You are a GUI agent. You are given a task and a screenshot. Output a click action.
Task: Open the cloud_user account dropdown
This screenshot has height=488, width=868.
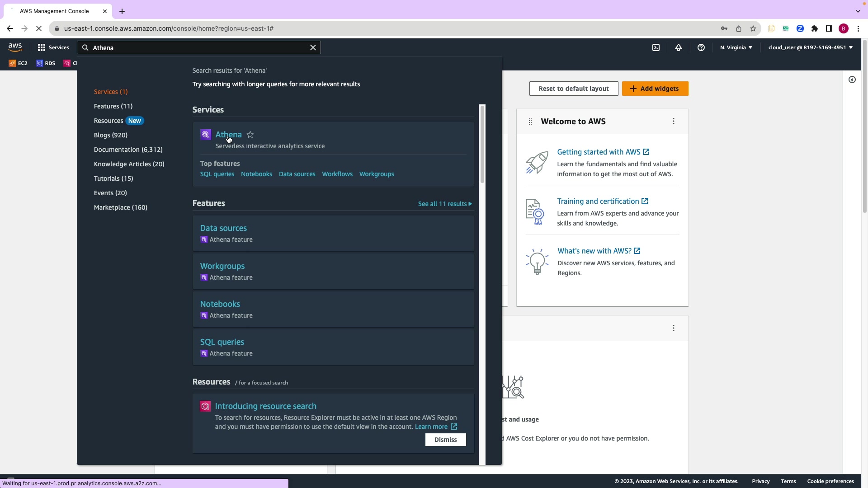[x=810, y=47]
